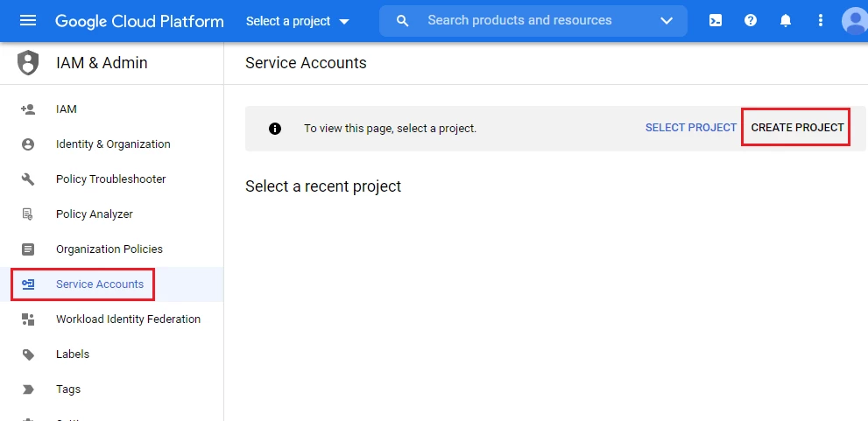Screen dimensions: 868x421
Task: Open IAM in the sidebar
Action: tap(67, 109)
